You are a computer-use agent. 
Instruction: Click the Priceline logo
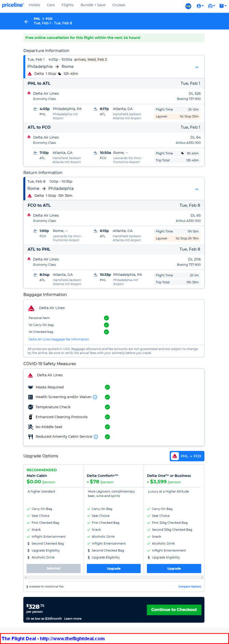tap(13, 5)
